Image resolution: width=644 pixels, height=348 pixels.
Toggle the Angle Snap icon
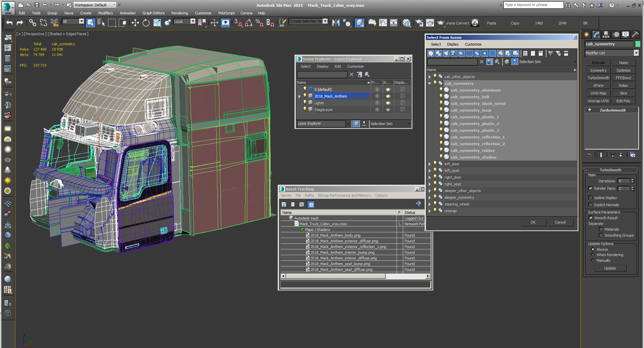(248, 23)
